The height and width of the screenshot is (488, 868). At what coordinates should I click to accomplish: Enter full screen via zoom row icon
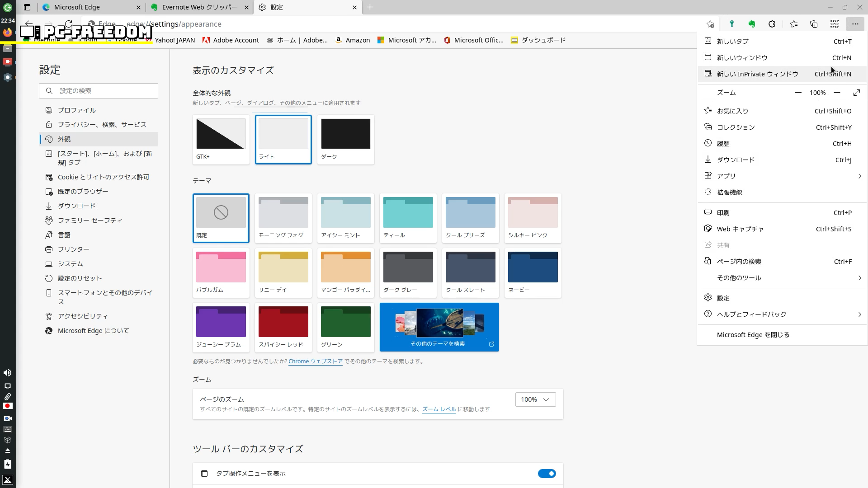[857, 93]
